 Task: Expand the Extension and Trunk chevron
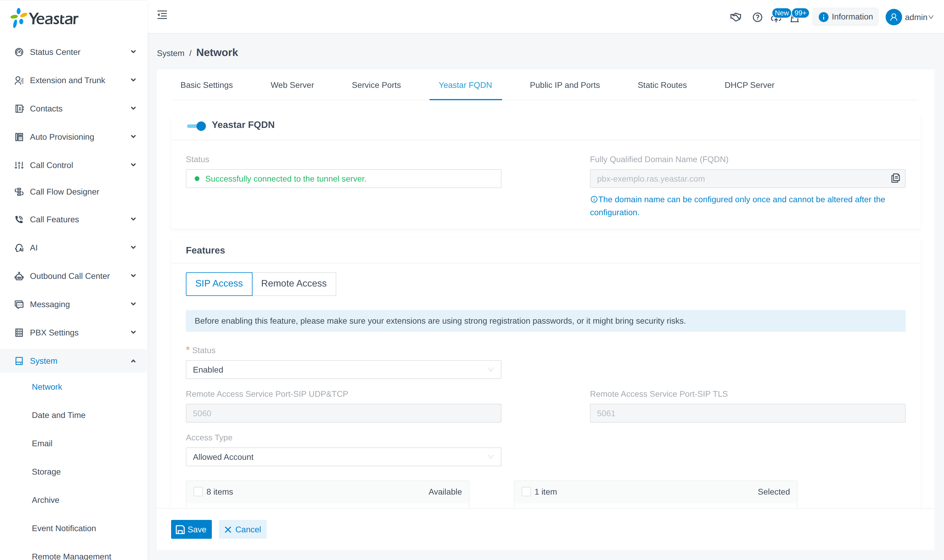(x=133, y=80)
